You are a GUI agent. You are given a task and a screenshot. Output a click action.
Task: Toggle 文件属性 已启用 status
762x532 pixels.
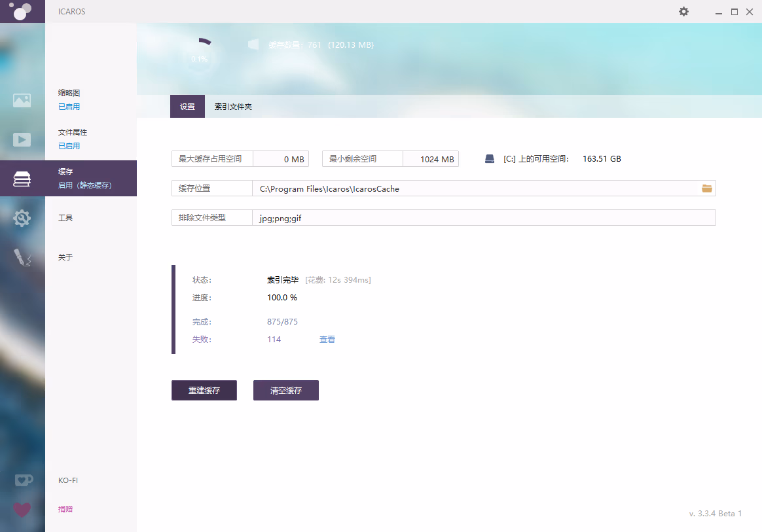click(69, 146)
